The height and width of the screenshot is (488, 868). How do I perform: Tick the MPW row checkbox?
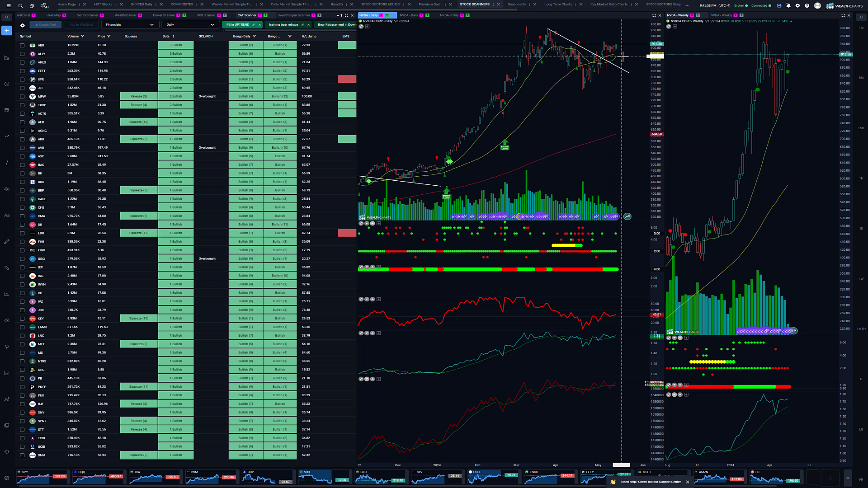(x=22, y=97)
